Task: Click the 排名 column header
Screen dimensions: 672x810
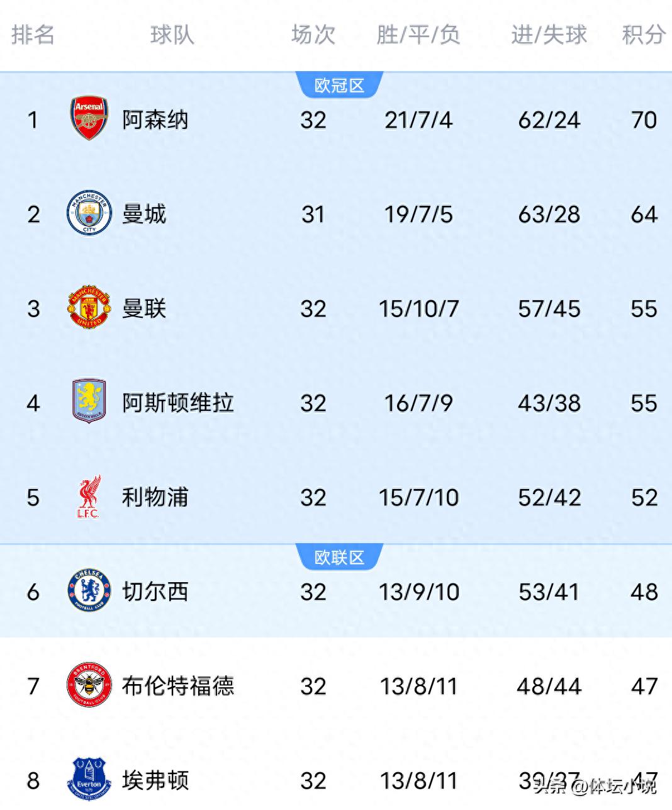Action: point(33,35)
